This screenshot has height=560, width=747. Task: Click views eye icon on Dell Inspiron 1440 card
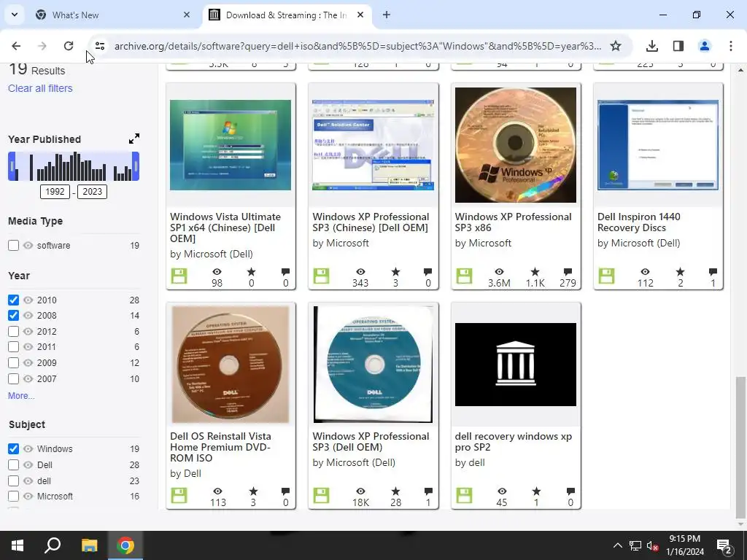tap(645, 272)
